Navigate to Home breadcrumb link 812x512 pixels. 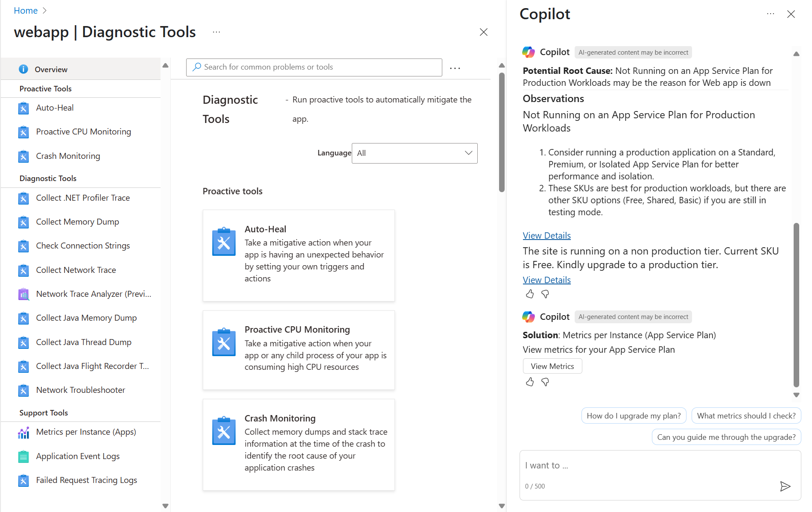click(x=26, y=11)
